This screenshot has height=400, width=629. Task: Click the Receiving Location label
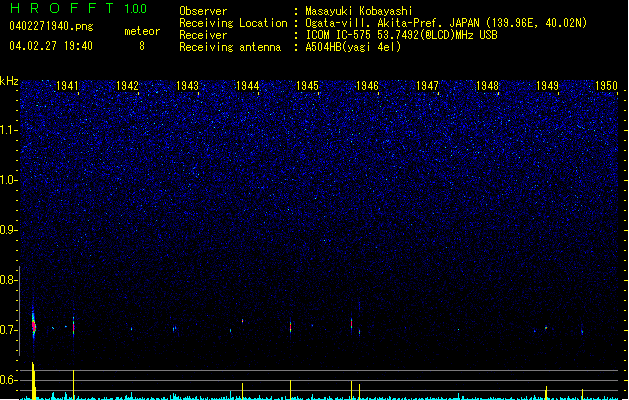233,23
